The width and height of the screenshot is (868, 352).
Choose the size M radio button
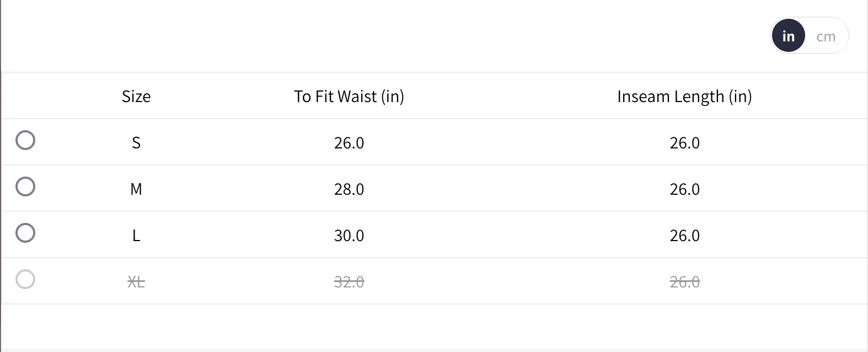[25, 186]
